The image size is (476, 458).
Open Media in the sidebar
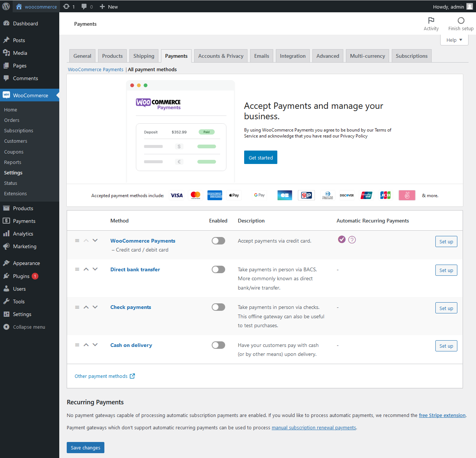pos(29,53)
